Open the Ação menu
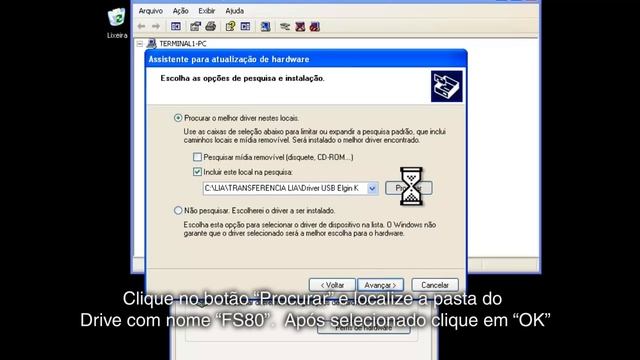The height and width of the screenshot is (360, 640). (x=180, y=11)
